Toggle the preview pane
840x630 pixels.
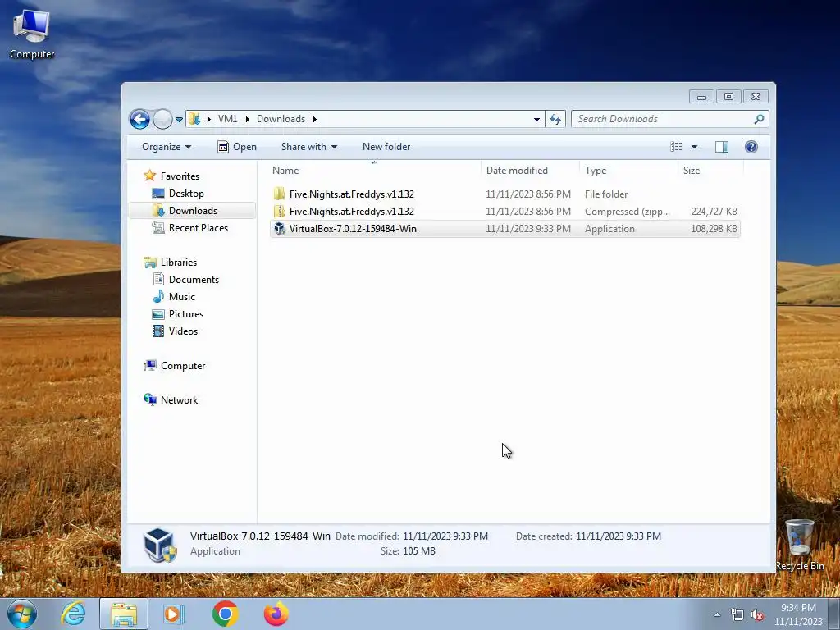click(x=722, y=147)
